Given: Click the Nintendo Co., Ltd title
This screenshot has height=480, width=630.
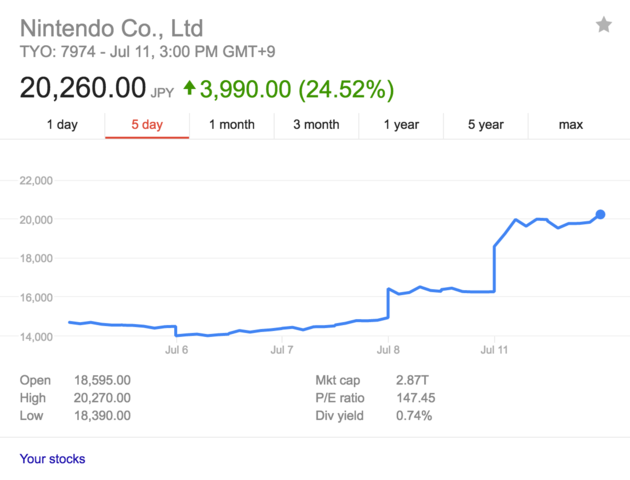Looking at the screenshot, I should (111, 26).
